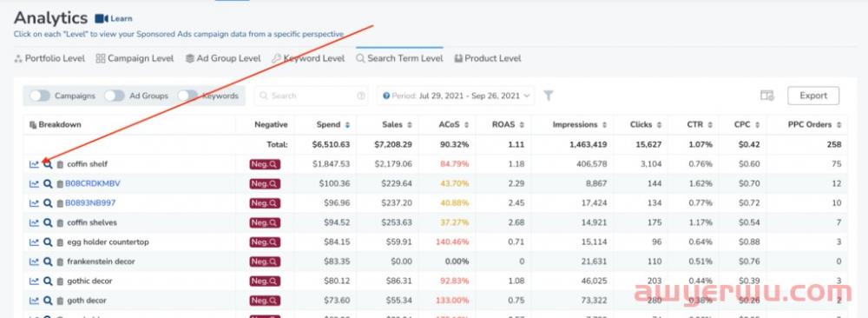Click the Export button
This screenshot has height=318, width=868.
coord(813,96)
